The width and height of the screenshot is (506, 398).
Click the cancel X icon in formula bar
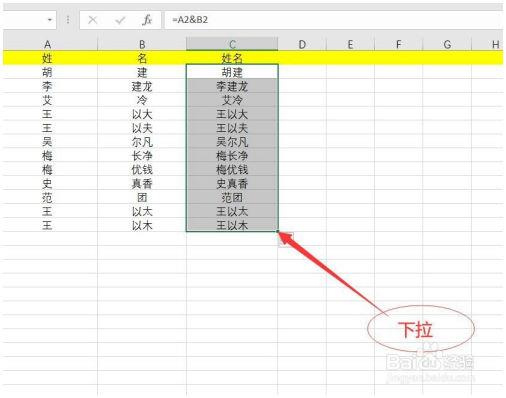point(92,20)
